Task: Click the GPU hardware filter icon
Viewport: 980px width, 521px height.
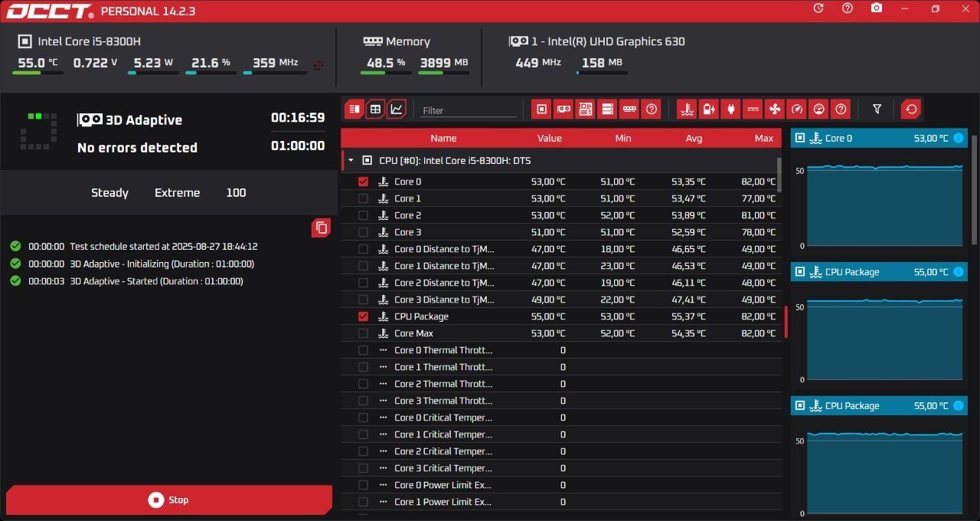Action: coord(563,110)
